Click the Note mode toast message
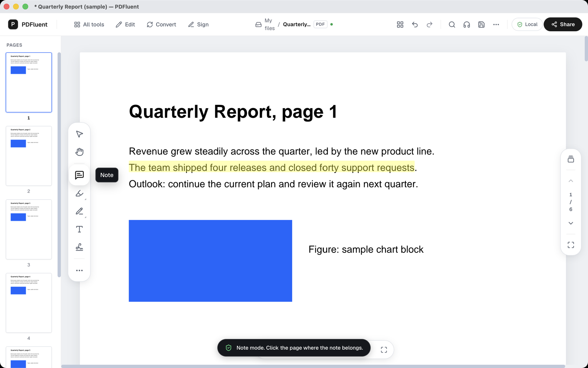Image resolution: width=588 pixels, height=368 pixels. [x=294, y=348]
